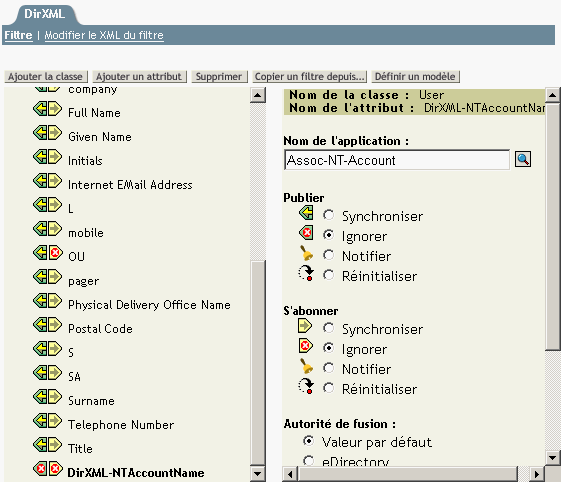The width and height of the screenshot is (561, 482).
Task: Click the Supprimer button
Action: pos(219,77)
